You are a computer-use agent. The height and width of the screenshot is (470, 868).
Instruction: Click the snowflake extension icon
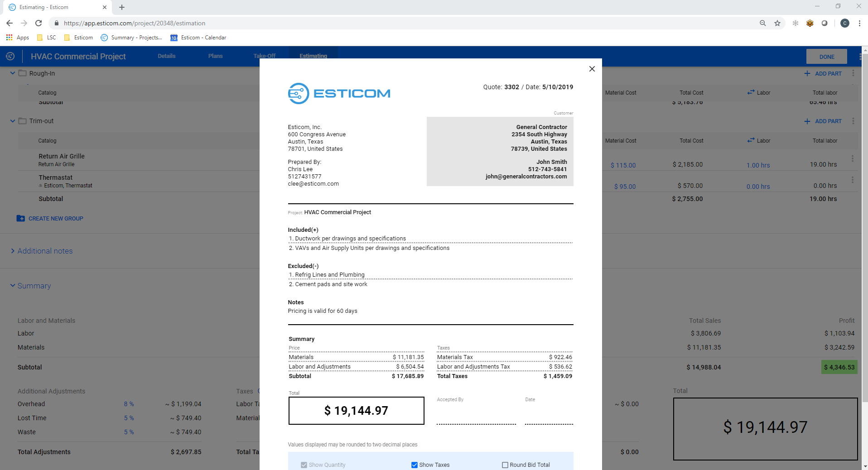pos(795,23)
